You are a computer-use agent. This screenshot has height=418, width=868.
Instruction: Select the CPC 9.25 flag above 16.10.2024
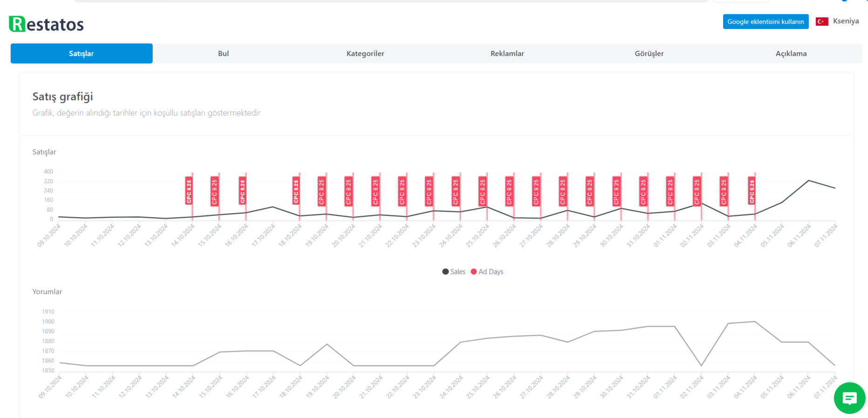(243, 191)
